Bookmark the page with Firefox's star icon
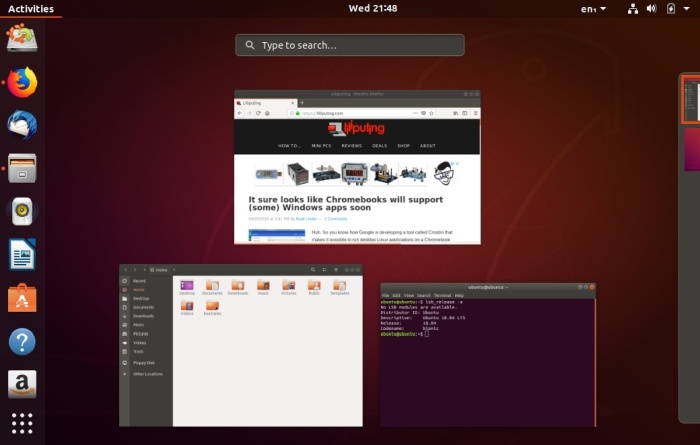 coord(431,113)
